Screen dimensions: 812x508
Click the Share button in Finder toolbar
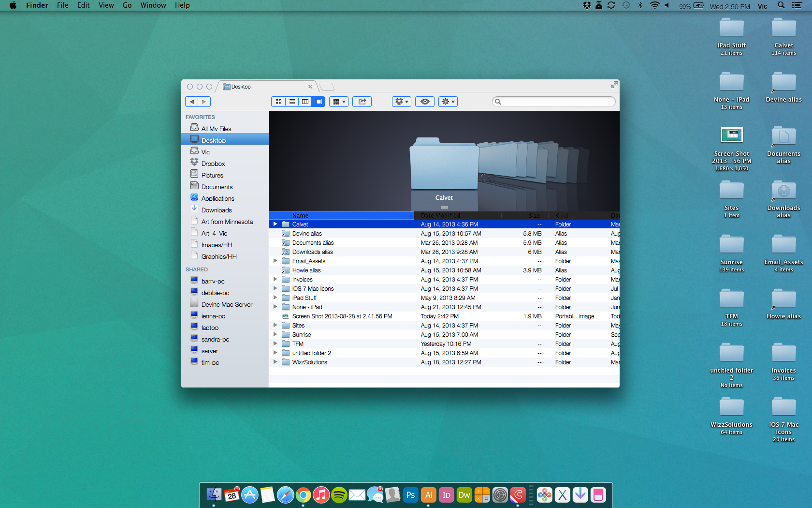click(362, 102)
